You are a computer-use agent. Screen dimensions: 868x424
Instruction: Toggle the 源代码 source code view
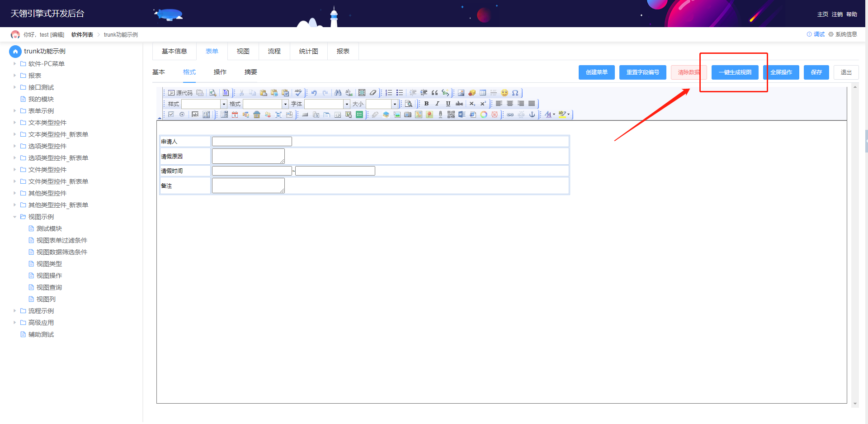180,93
